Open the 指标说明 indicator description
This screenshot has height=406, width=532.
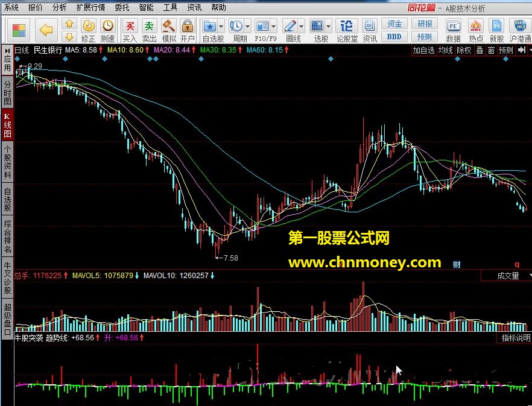click(516, 338)
